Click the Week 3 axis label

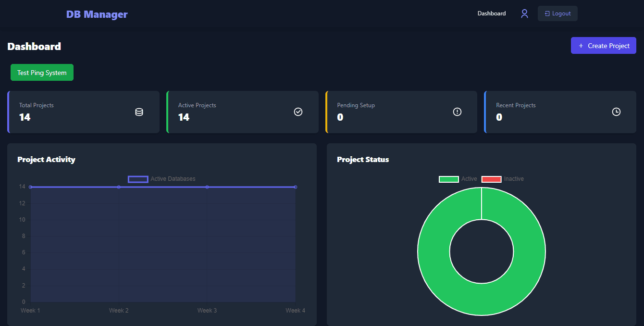tap(207, 311)
